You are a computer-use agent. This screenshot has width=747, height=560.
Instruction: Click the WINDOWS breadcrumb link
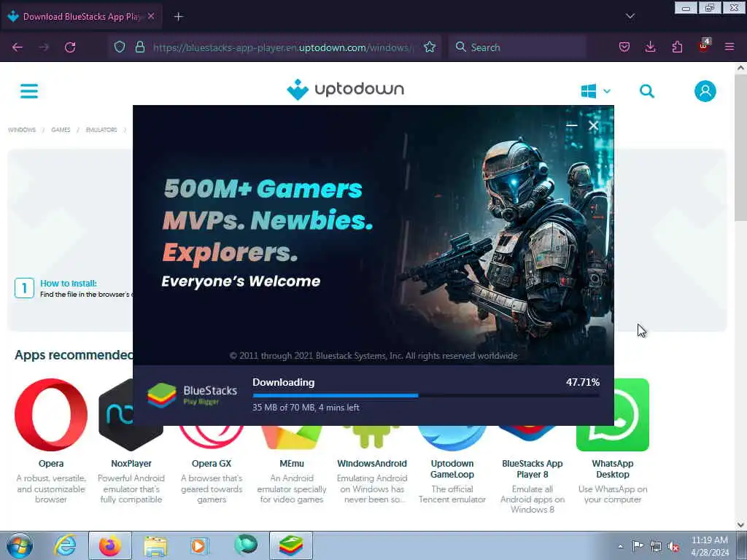click(x=22, y=130)
